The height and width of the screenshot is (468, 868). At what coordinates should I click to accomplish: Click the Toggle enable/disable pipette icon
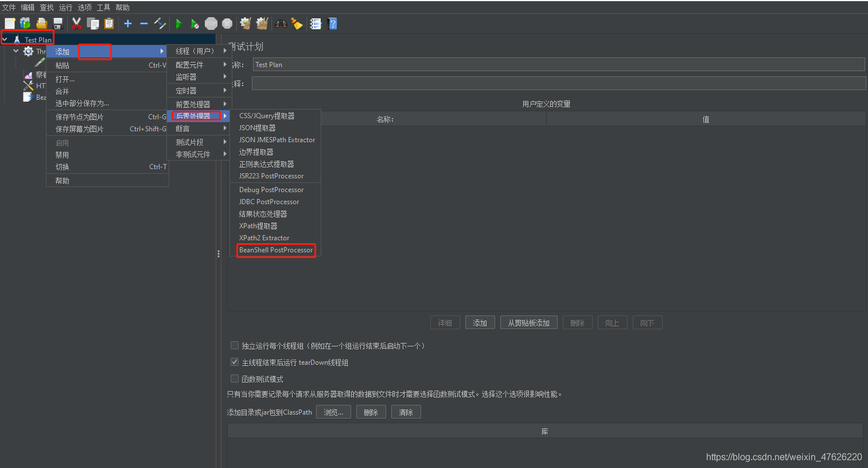pyautogui.click(x=160, y=24)
